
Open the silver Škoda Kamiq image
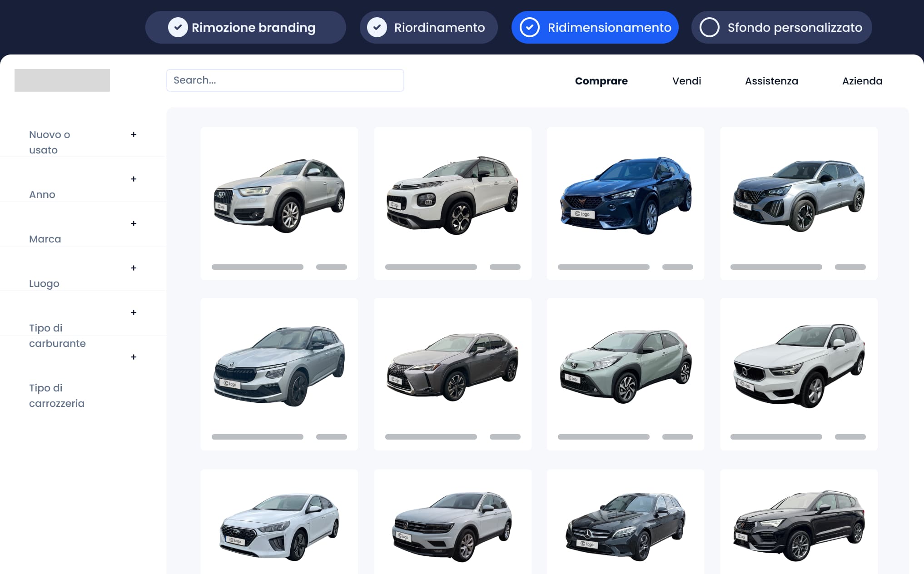[x=279, y=366]
